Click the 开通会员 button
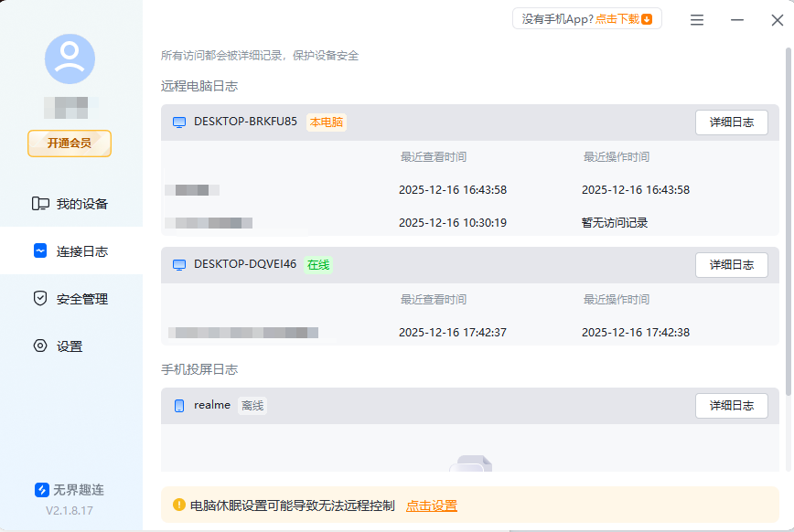 (69, 144)
